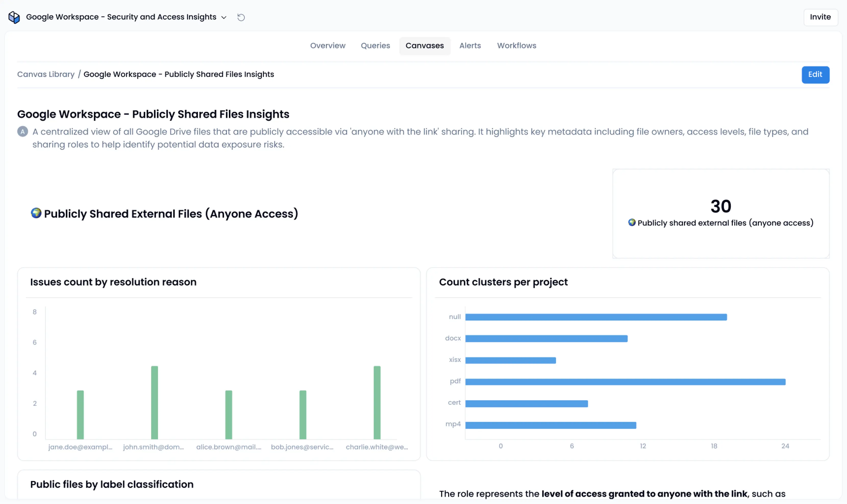Click 'Issues count by resolution reason' title
The height and width of the screenshot is (504, 847).
pyautogui.click(x=113, y=282)
